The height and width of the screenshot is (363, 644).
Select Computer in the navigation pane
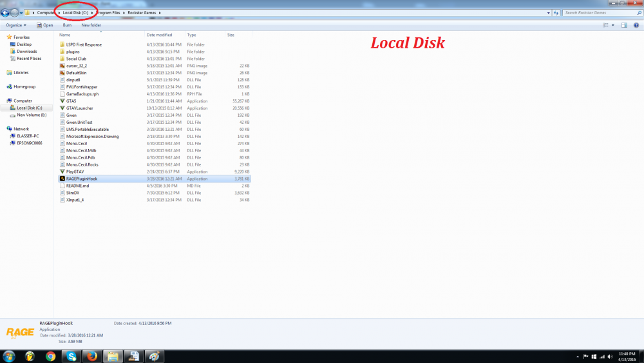[x=23, y=101]
